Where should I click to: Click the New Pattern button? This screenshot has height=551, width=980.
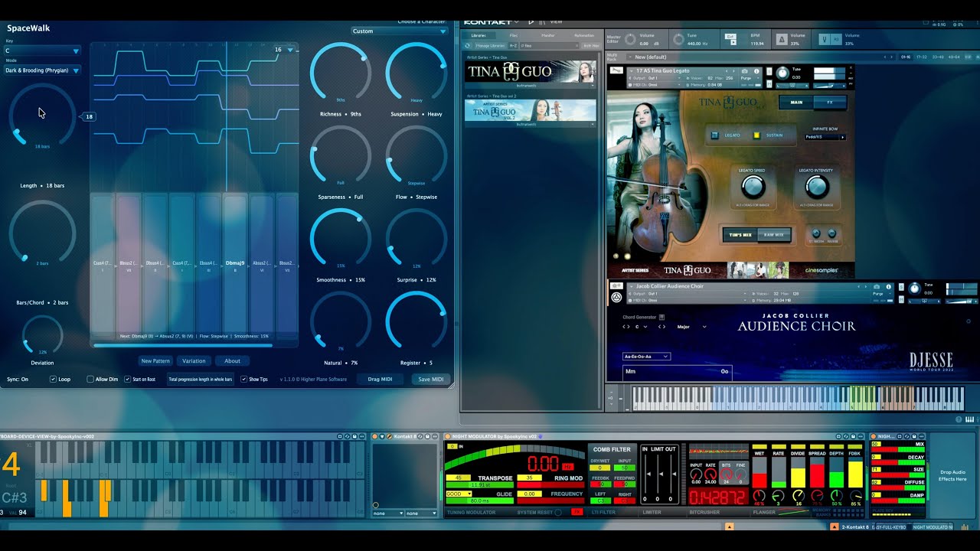(155, 361)
